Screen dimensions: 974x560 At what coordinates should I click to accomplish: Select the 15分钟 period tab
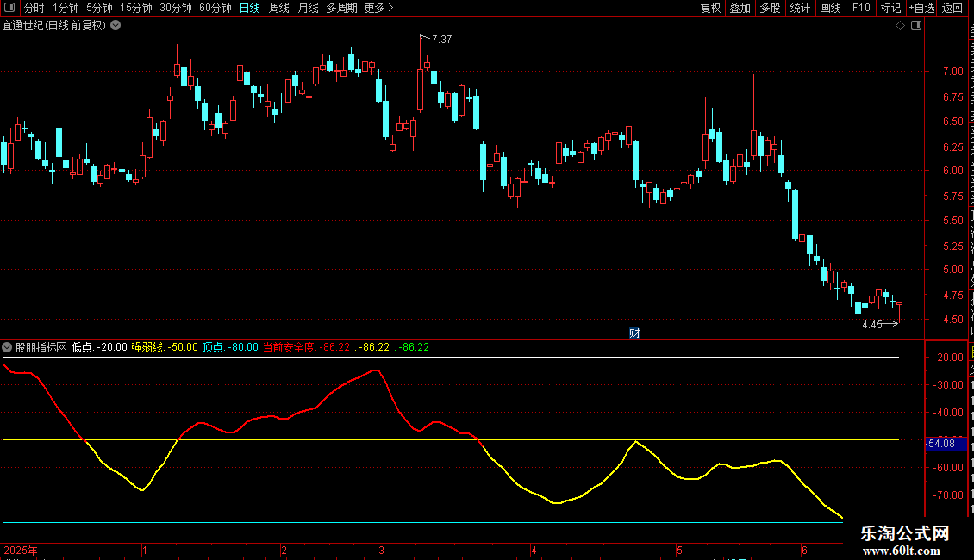pyautogui.click(x=136, y=8)
